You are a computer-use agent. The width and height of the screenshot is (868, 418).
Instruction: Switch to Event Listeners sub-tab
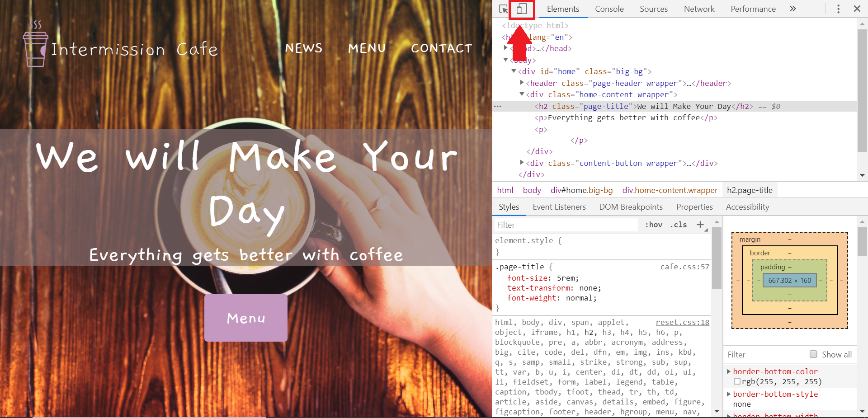(559, 207)
